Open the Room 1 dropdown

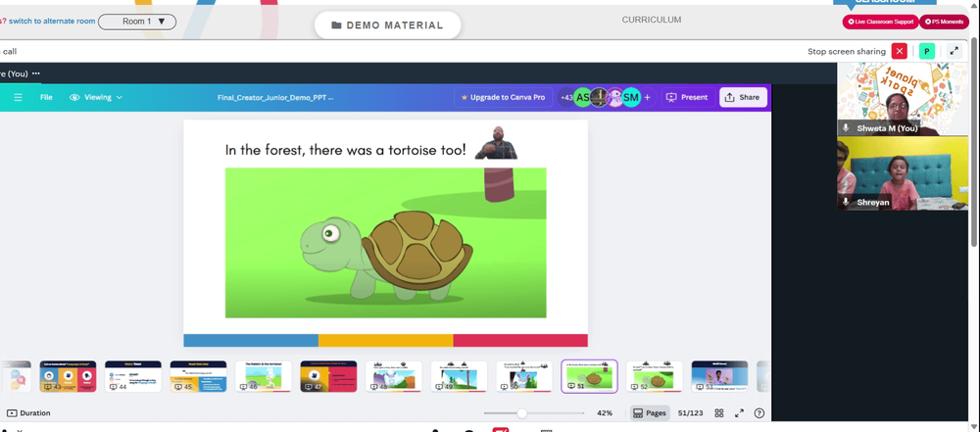[137, 22]
